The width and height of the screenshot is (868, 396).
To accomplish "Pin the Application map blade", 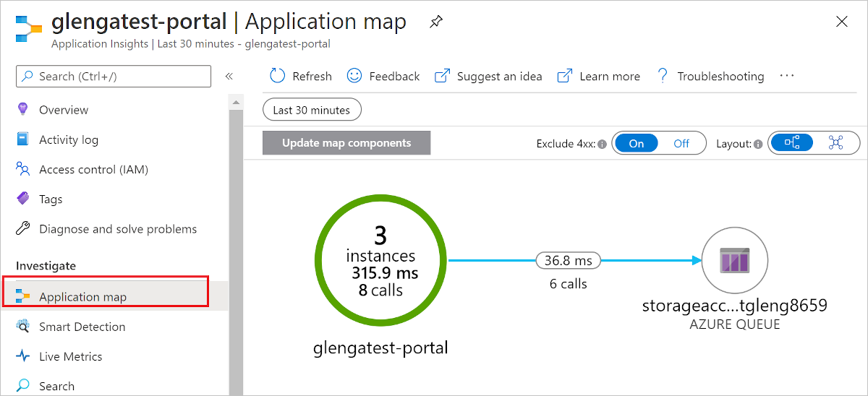I will pyautogui.click(x=435, y=22).
